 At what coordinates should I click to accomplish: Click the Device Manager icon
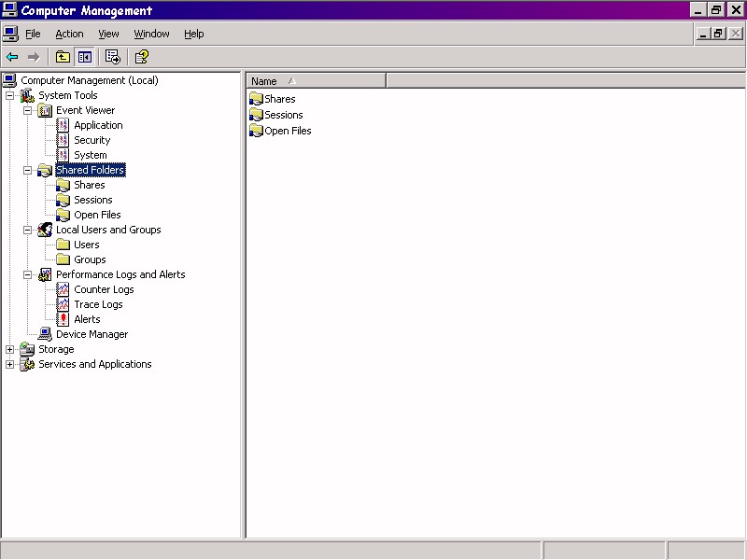(x=45, y=334)
